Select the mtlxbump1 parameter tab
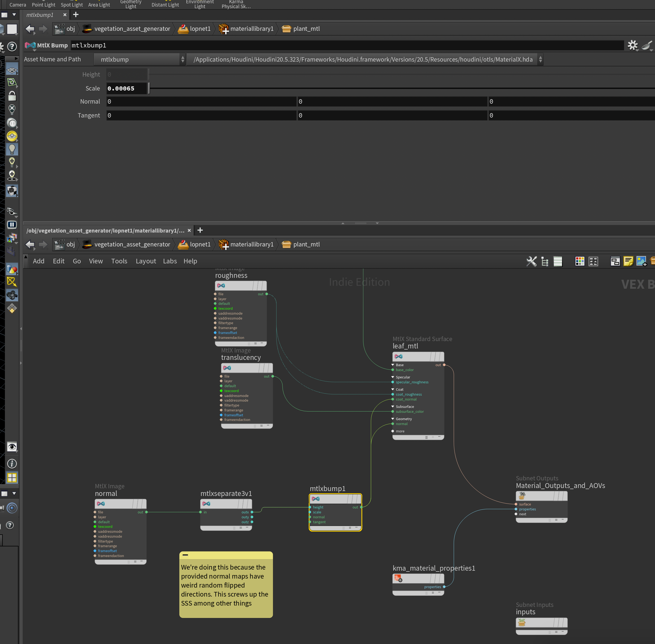The height and width of the screenshot is (644, 655). (40, 15)
